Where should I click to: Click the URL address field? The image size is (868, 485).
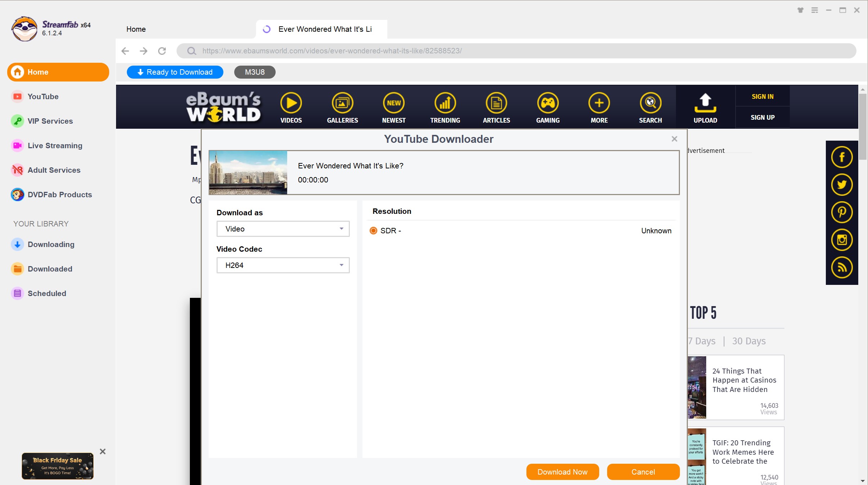[516, 51]
